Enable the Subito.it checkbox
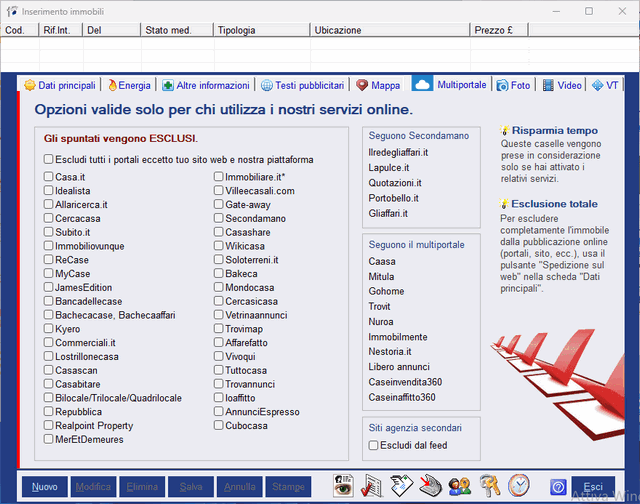This screenshot has height=504, width=640. [x=48, y=232]
